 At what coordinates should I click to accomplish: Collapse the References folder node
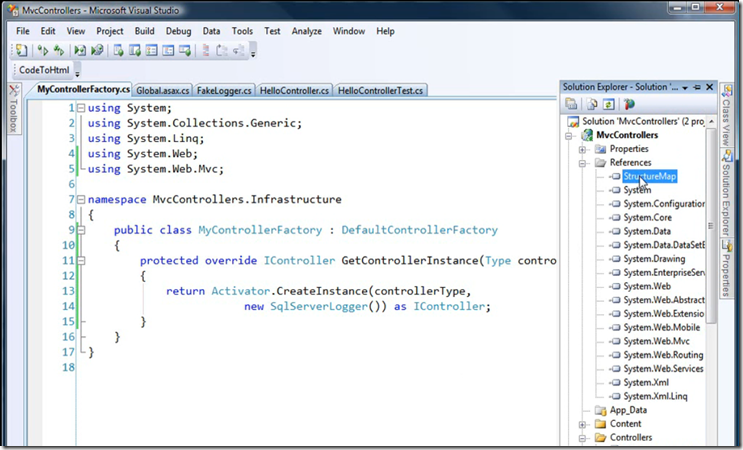pos(582,163)
